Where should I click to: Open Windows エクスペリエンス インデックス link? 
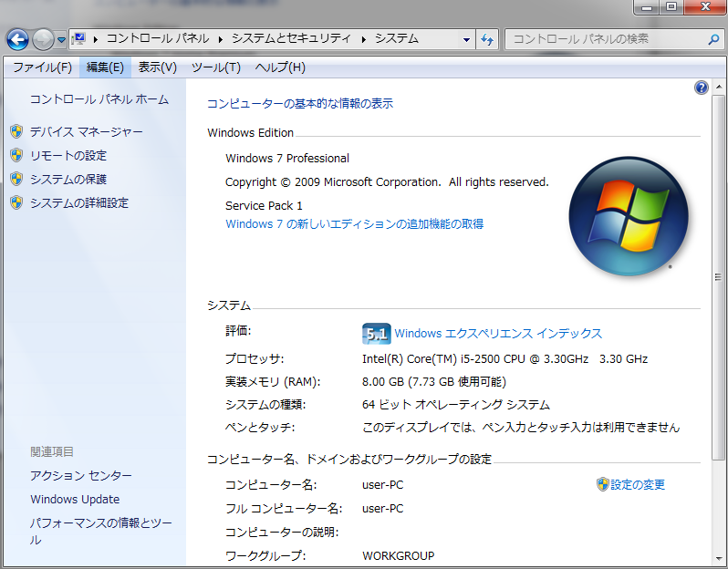click(x=498, y=333)
